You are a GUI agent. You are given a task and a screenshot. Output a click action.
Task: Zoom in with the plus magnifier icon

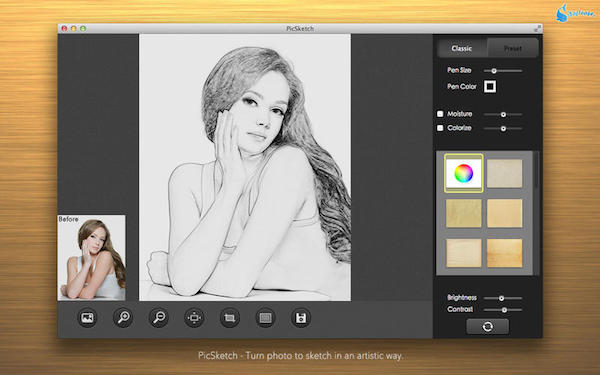click(123, 318)
